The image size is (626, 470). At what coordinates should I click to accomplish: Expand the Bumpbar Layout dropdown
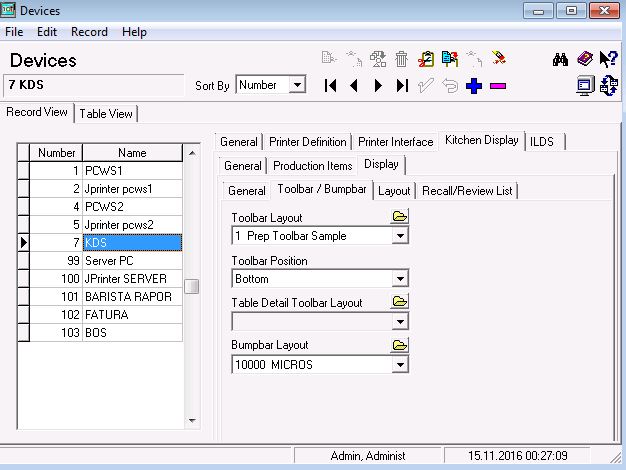pyautogui.click(x=400, y=365)
